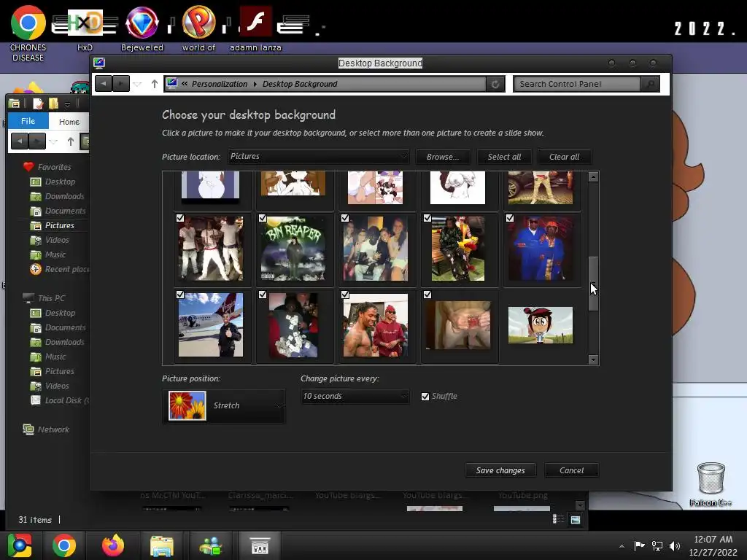Open the Picture position Stretch dropdown
747x560 pixels.
(x=224, y=405)
